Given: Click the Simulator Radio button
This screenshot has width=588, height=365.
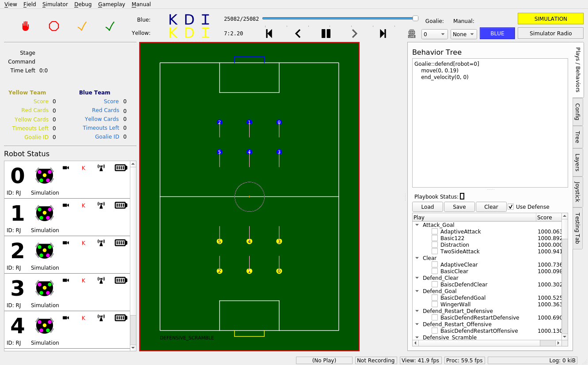Looking at the screenshot, I should [550, 34].
